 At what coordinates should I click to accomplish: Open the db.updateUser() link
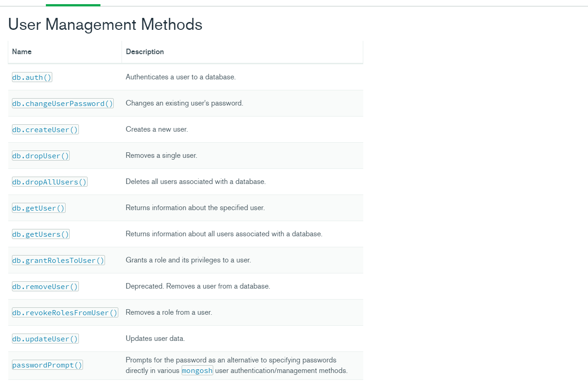(45, 339)
